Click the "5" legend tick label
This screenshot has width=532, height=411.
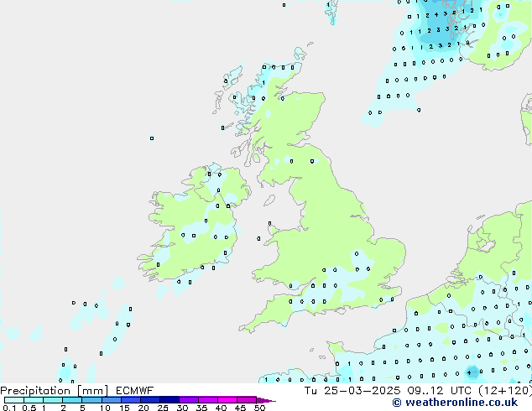click(x=82, y=408)
